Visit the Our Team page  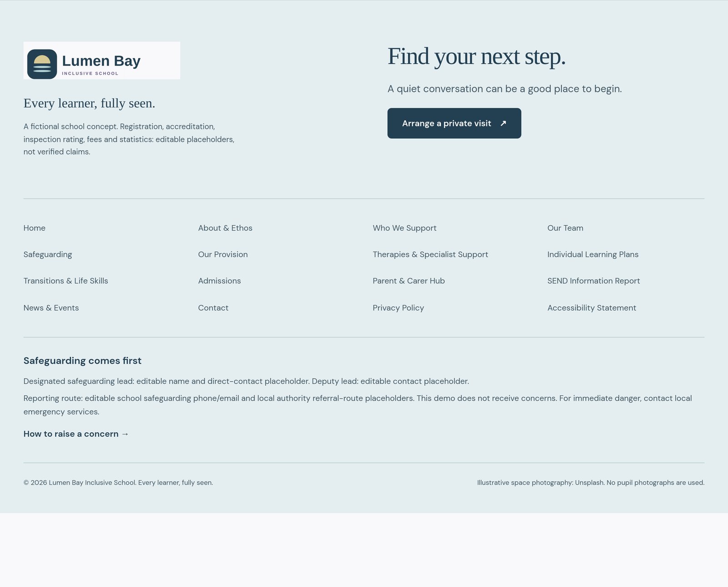[x=565, y=228]
